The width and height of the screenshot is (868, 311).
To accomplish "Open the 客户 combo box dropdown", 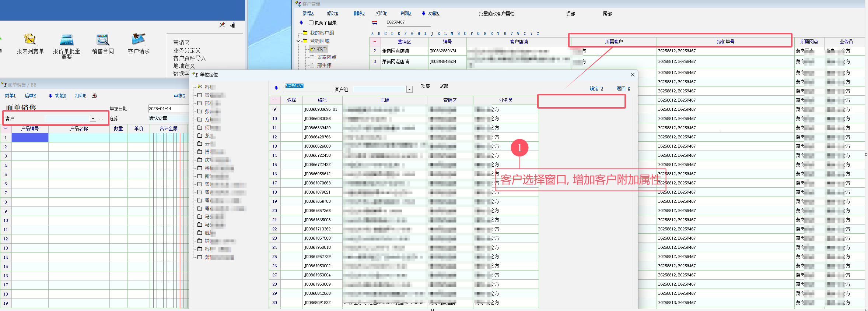I will (93, 119).
